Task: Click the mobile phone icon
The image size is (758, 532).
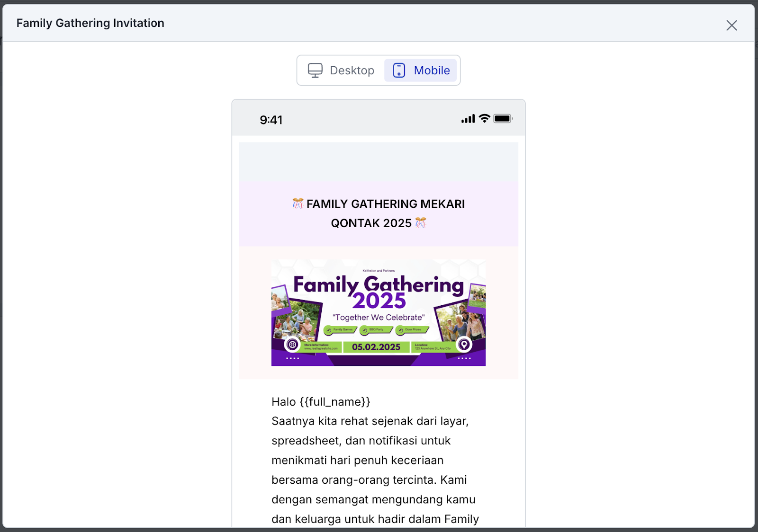Action: (x=399, y=70)
